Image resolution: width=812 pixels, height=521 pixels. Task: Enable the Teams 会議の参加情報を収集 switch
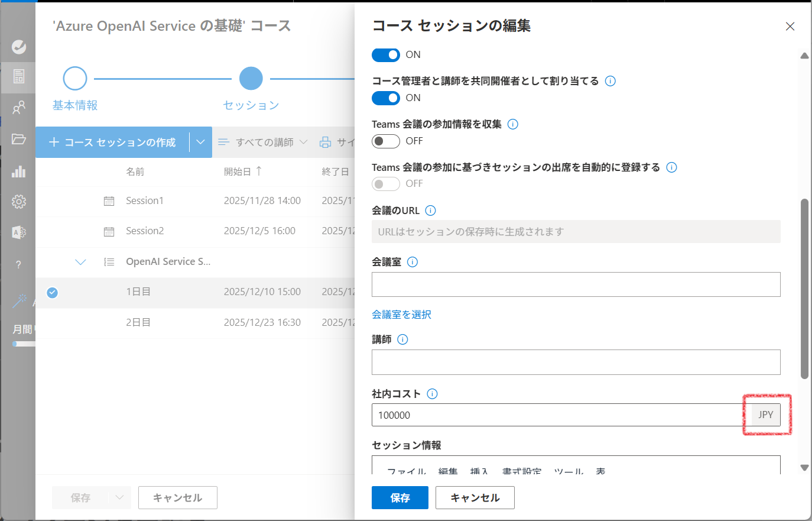click(386, 141)
